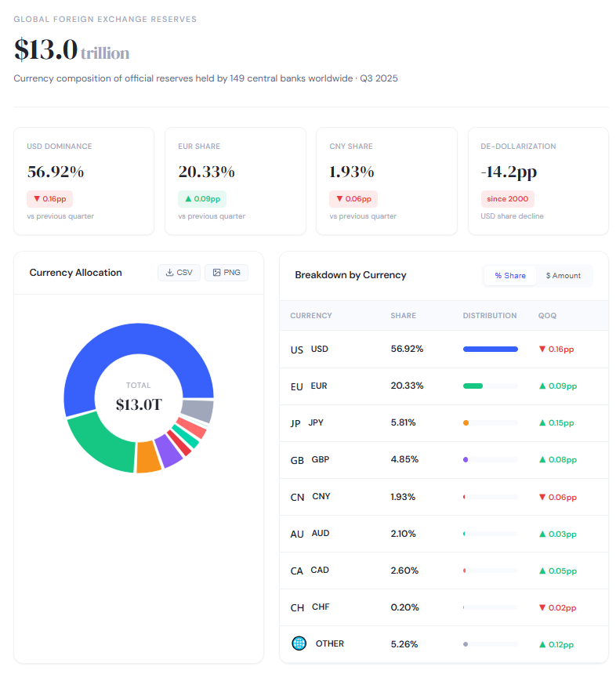Click the orange JPY donut slice

(148, 456)
